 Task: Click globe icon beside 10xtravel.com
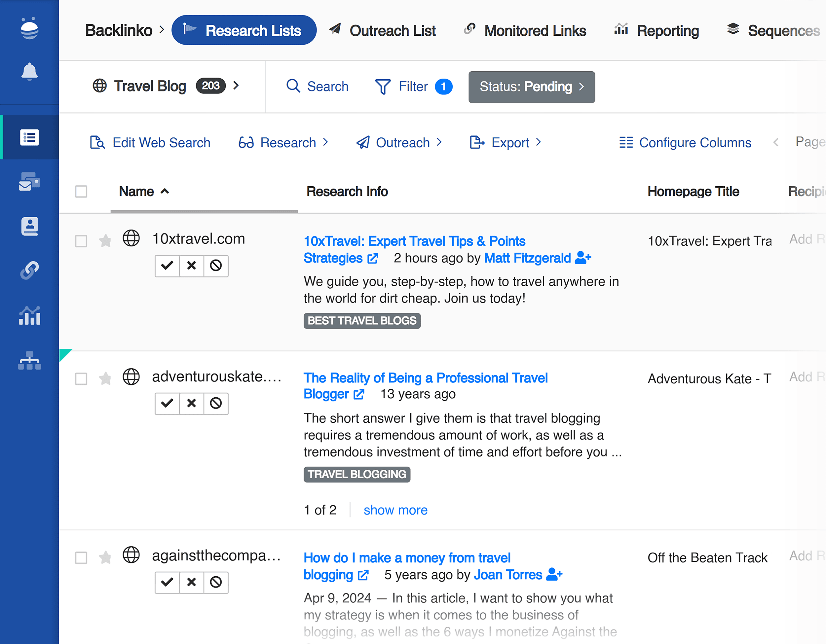[131, 238]
